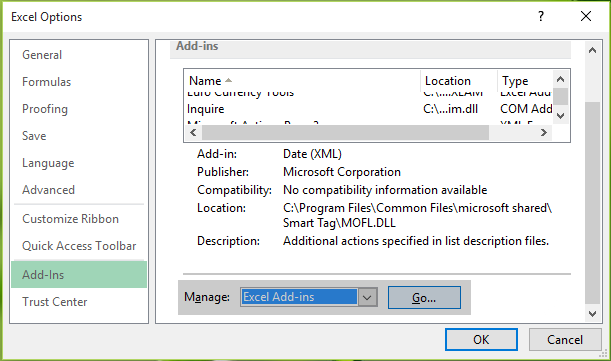This screenshot has width=611, height=361.
Task: Click the options pane vertical scrollbar thumb
Action: (x=592, y=203)
